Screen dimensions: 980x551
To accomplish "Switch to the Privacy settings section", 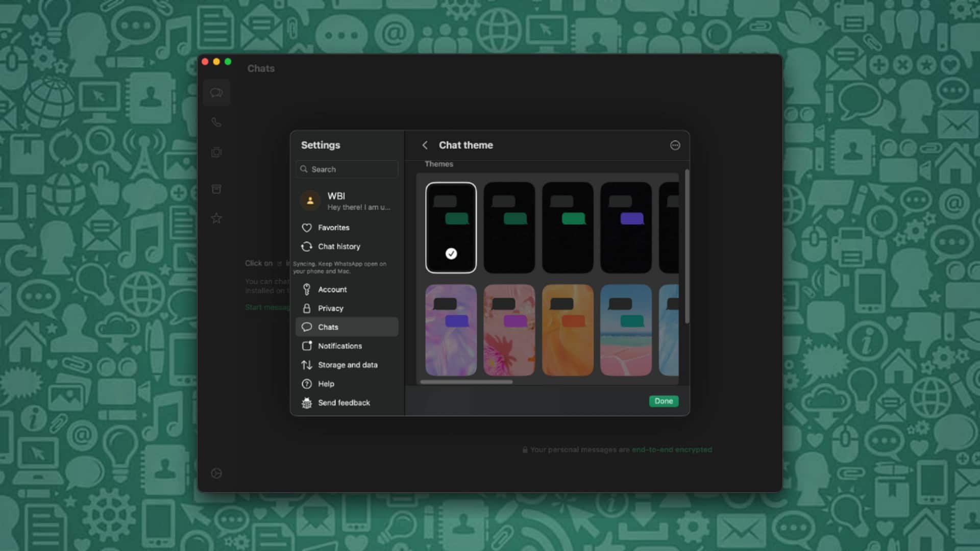I will click(x=330, y=308).
